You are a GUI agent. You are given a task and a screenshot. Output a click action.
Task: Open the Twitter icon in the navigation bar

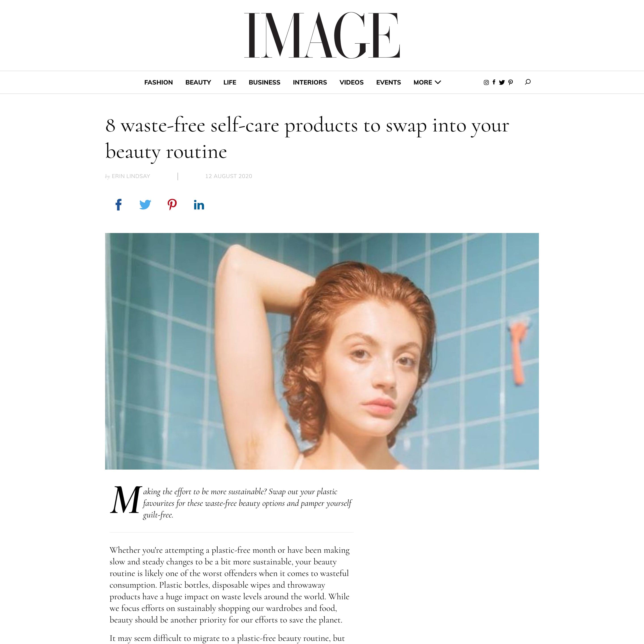coord(502,82)
